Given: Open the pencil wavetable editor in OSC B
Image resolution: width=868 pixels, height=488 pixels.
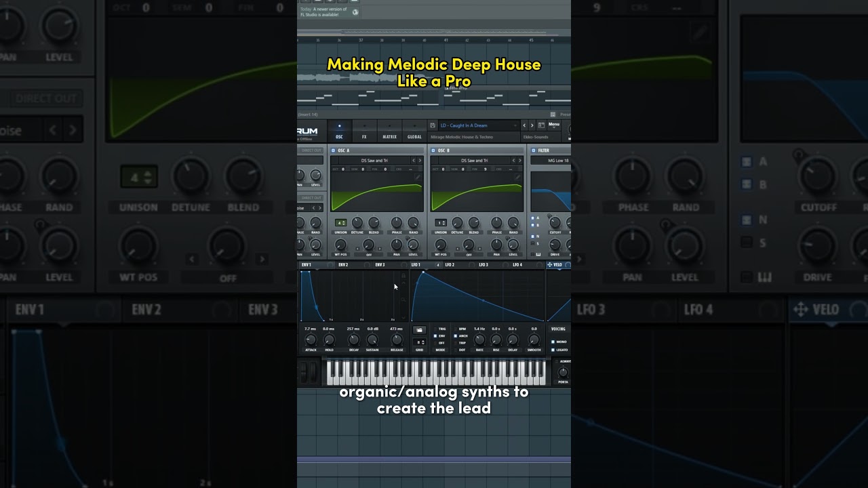Looking at the screenshot, I should pyautogui.click(x=518, y=177).
